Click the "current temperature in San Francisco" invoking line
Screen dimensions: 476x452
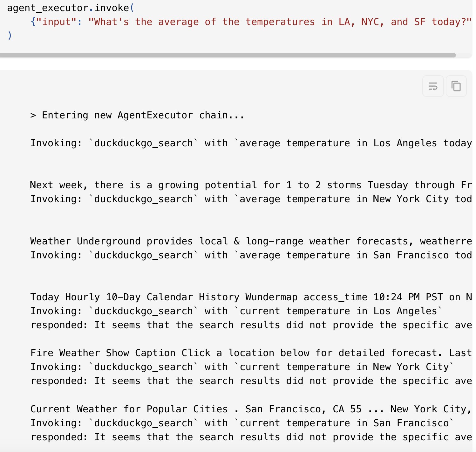click(x=242, y=423)
